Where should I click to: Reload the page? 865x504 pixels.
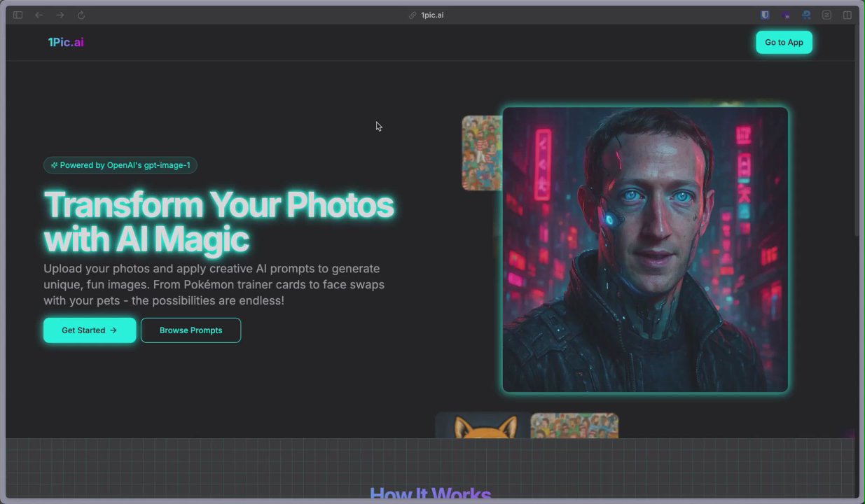pos(81,15)
